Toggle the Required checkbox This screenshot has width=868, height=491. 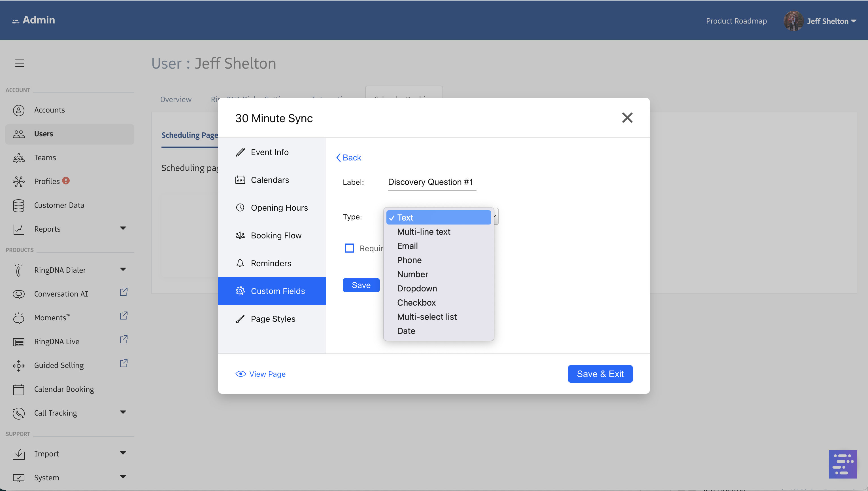coord(349,248)
